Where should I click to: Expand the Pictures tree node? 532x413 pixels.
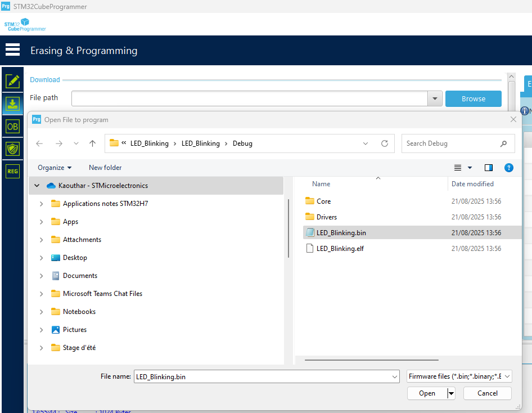point(41,330)
